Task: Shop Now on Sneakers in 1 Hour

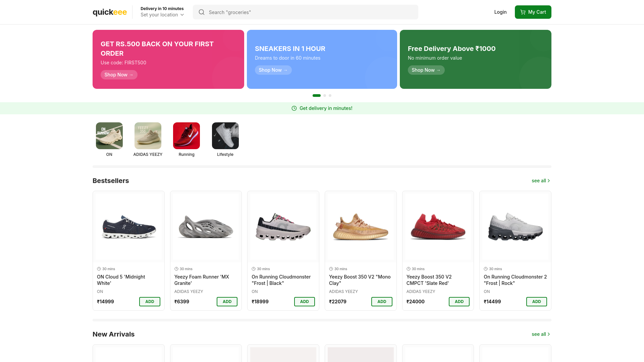Action: [273, 70]
